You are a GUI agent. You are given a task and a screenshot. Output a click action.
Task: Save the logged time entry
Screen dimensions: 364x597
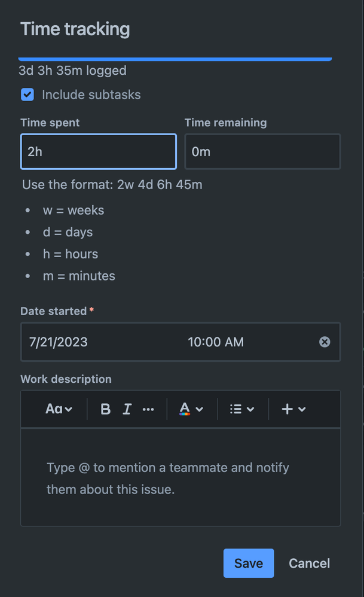[248, 563]
